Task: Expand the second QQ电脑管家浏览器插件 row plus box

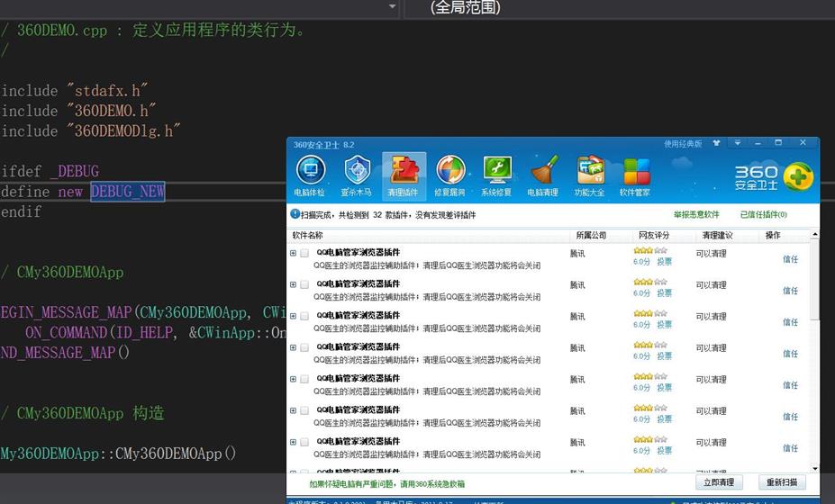Action: pyautogui.click(x=293, y=284)
